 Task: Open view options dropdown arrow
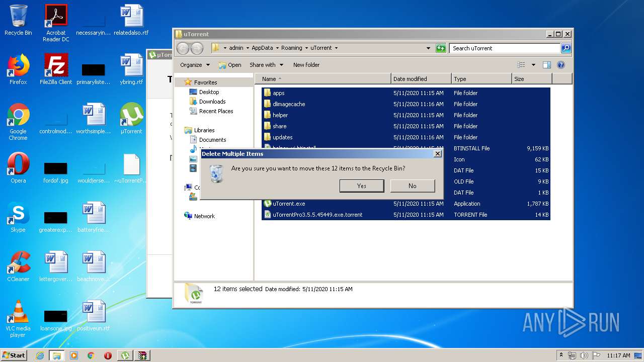tap(533, 65)
